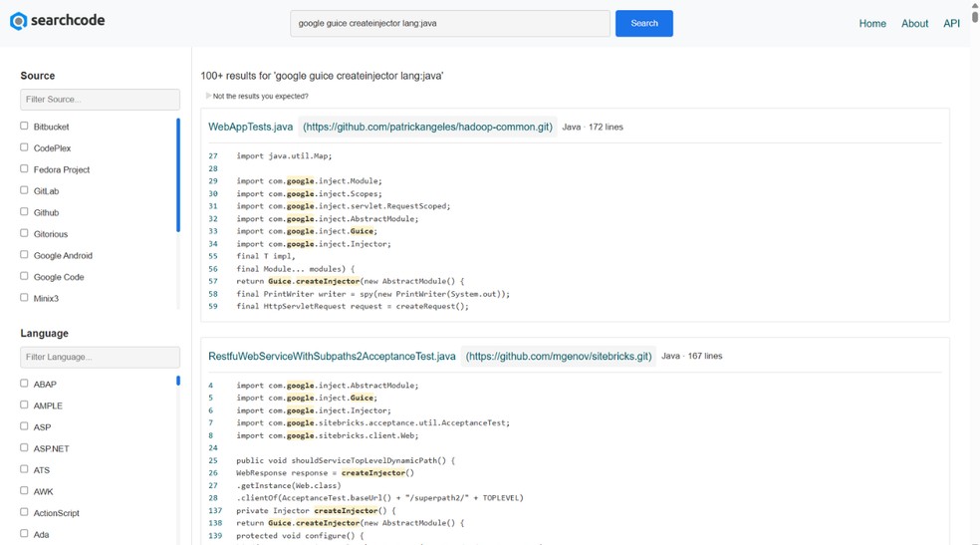Check the Google Android source checkbox
980x545 pixels.
(24, 254)
